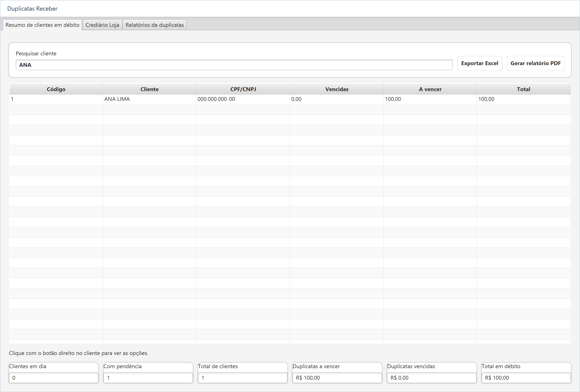This screenshot has height=392, width=580.
Task: Click code 1 in the Código column
Action: [56, 99]
